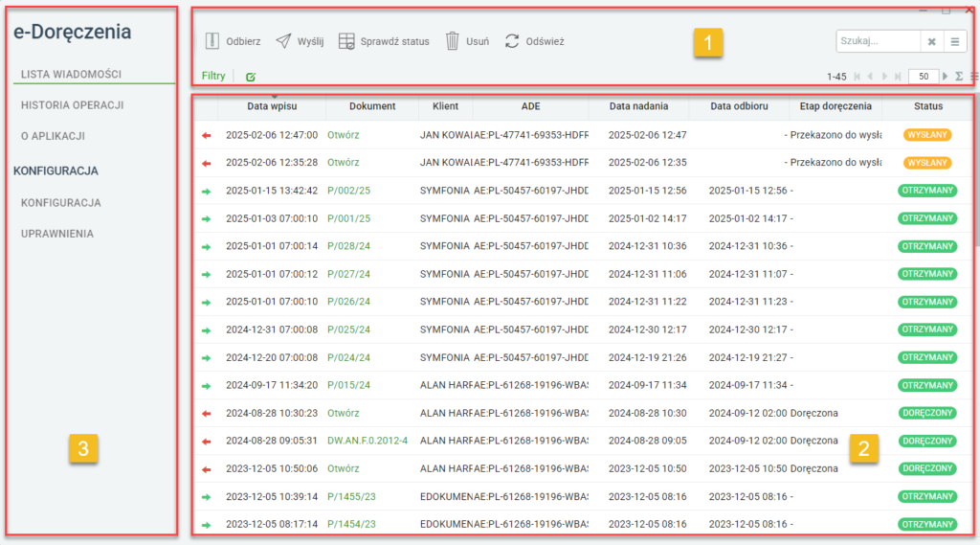The height and width of the screenshot is (545, 980).
Task: Sort by Status column header
Action: [928, 106]
